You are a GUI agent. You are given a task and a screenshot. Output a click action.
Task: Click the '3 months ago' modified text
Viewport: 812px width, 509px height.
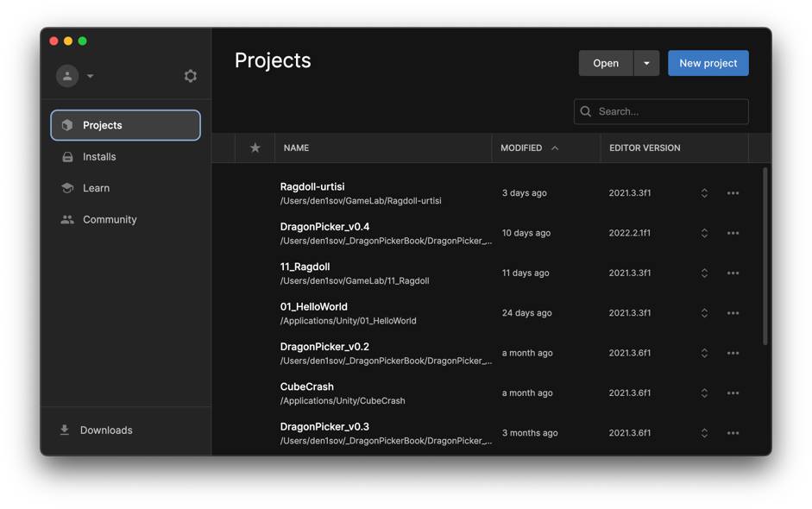[x=530, y=433]
